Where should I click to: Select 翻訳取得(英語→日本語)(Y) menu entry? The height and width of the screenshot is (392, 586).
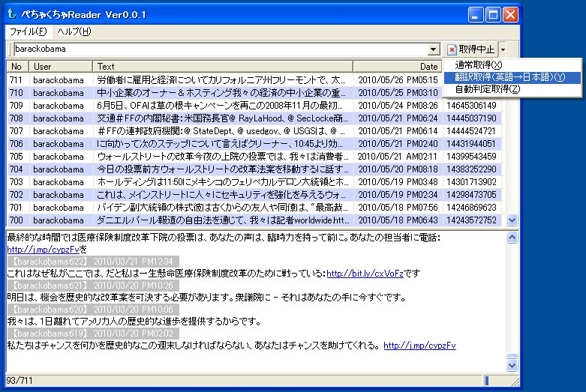(512, 77)
